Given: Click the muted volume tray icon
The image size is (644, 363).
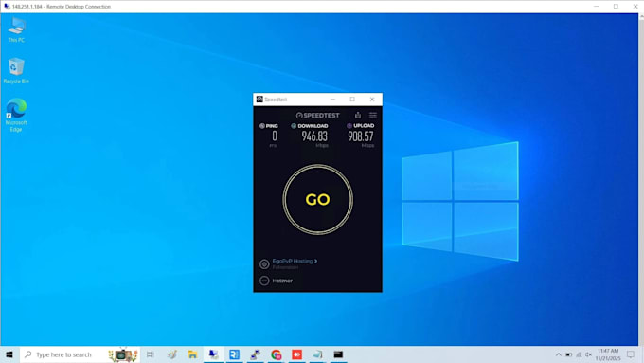Looking at the screenshot, I should click(x=588, y=354).
